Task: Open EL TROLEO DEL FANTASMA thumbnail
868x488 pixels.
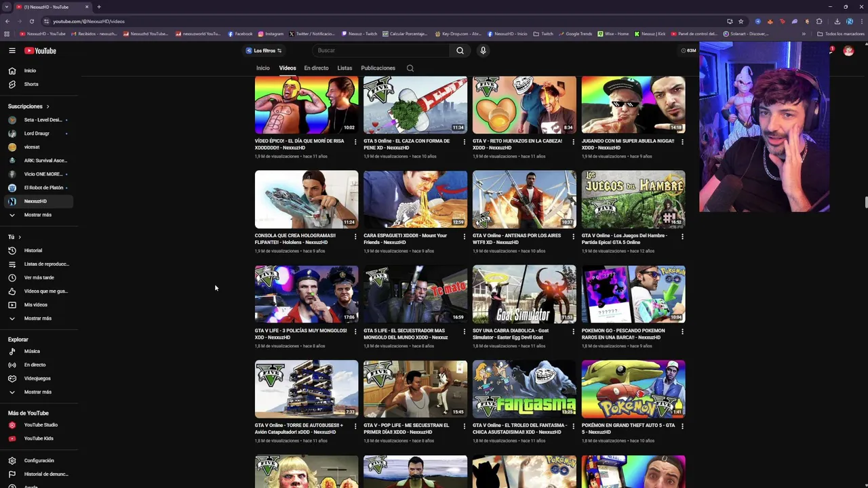Action: pyautogui.click(x=524, y=389)
